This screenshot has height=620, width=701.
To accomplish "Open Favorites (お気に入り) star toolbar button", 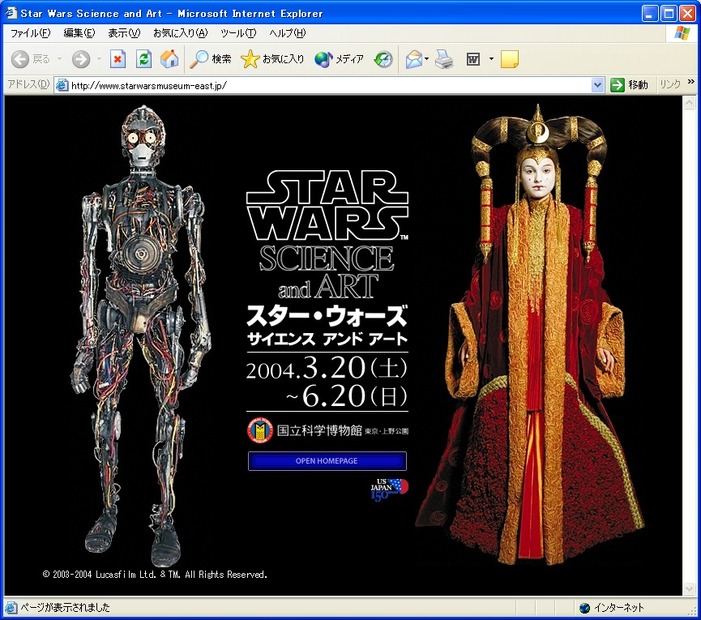I will tap(272, 59).
